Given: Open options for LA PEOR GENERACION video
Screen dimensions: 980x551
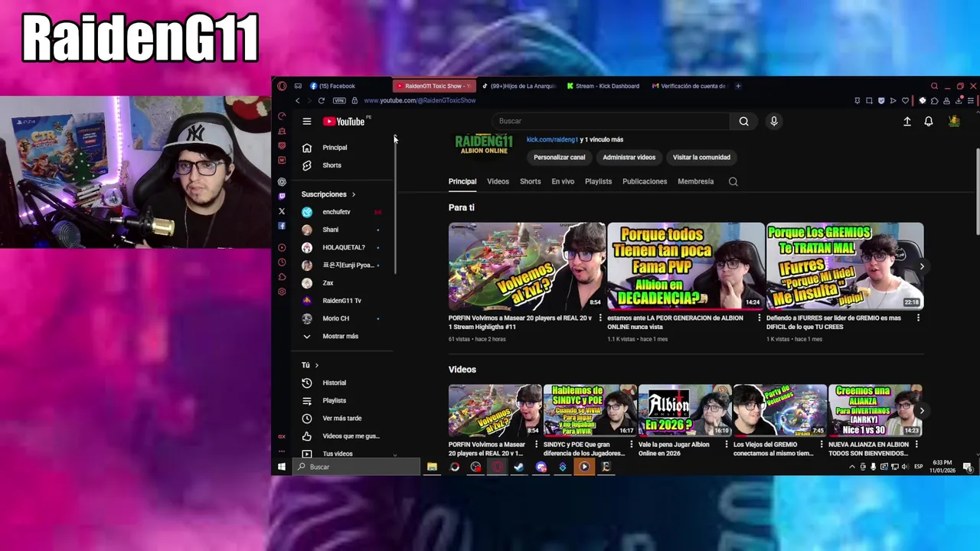Looking at the screenshot, I should pyautogui.click(x=759, y=318).
